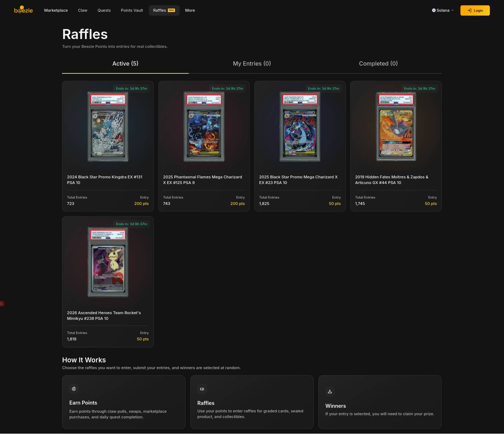
Task: Open the Solana network dropdown
Action: click(443, 10)
